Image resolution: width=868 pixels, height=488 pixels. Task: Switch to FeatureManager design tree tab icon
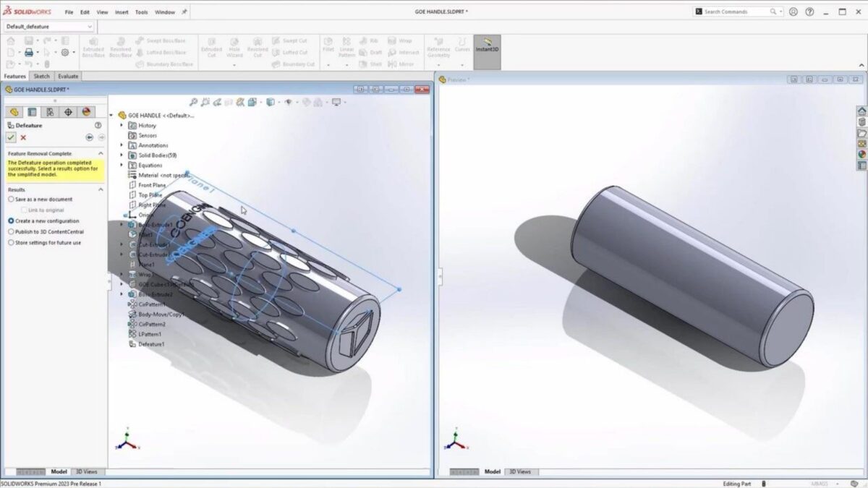click(14, 112)
